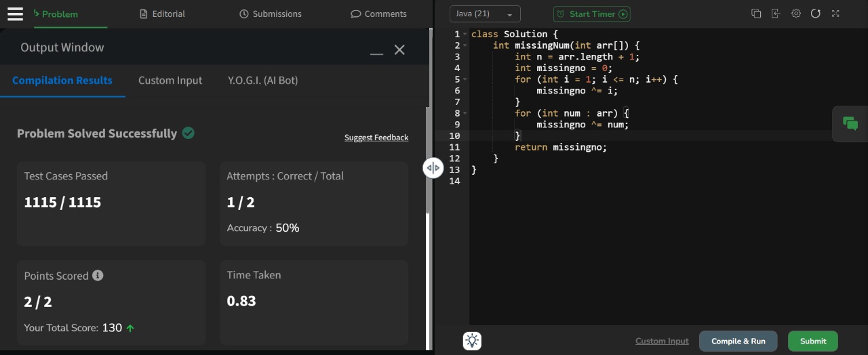
Task: Enter fullscreen mode for the editor
Action: point(835,14)
